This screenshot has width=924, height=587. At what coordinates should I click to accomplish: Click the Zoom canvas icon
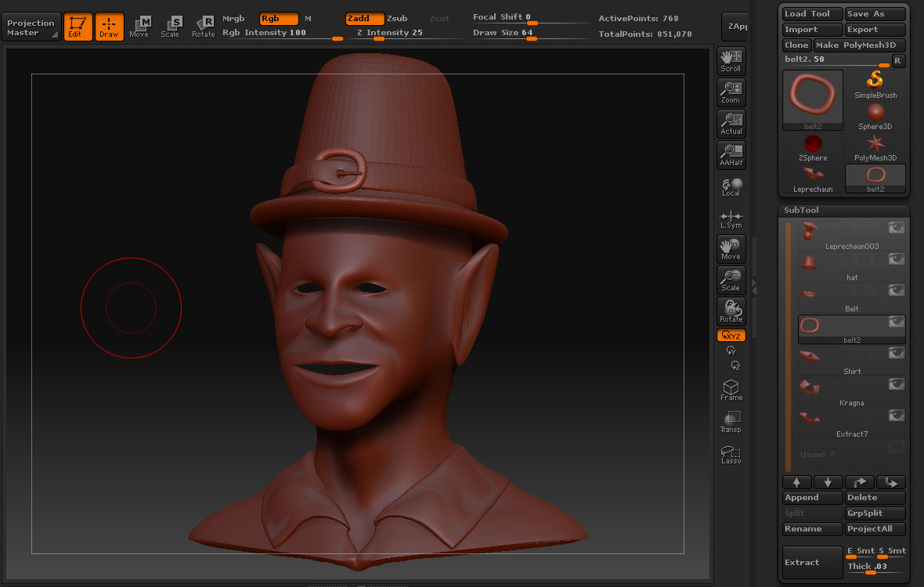pyautogui.click(x=731, y=92)
